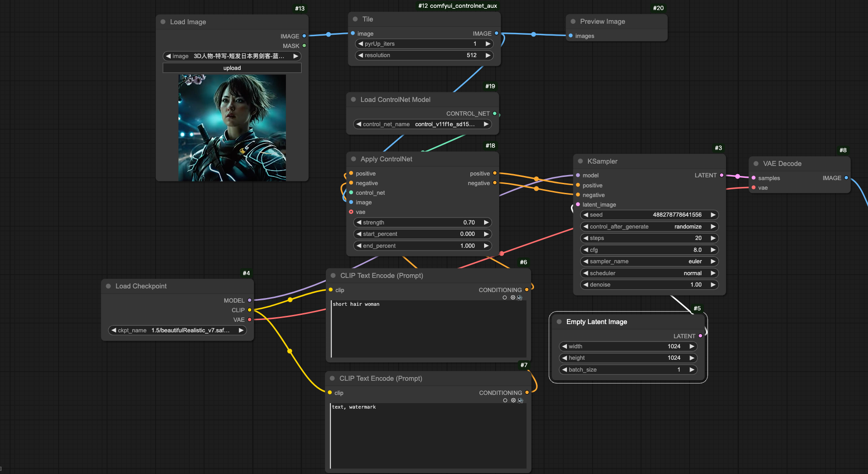Click the VAE Decode IMAGE output port
The image size is (868, 474).
tap(846, 178)
